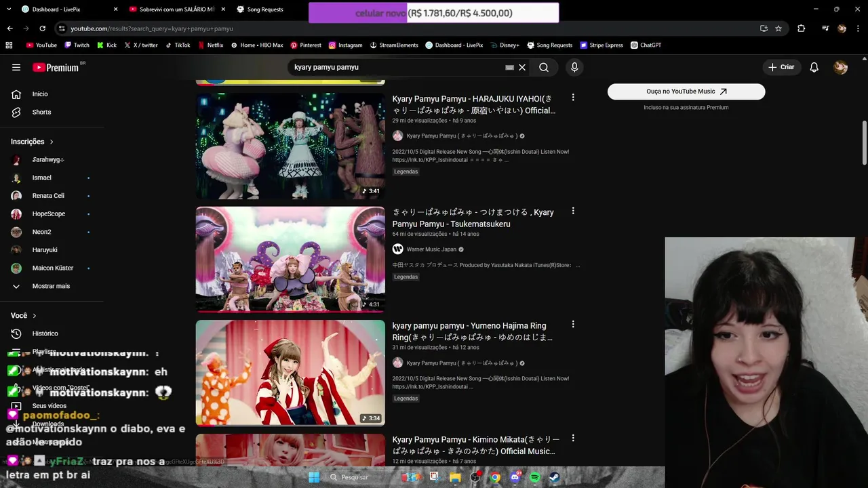The image size is (868, 488).
Task: Open options menu for Kimino Mikata video
Action: point(573,439)
